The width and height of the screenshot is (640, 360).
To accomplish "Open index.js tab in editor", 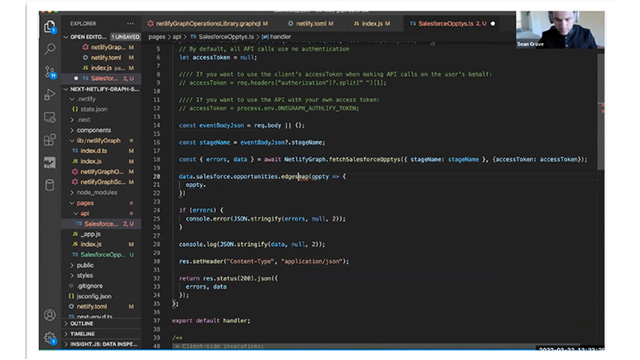I will click(372, 24).
